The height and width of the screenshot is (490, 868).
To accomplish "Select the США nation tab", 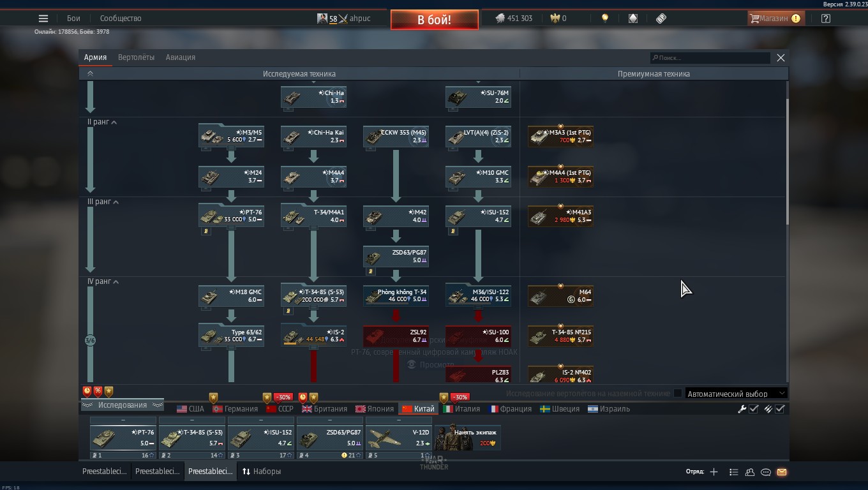I will point(190,409).
